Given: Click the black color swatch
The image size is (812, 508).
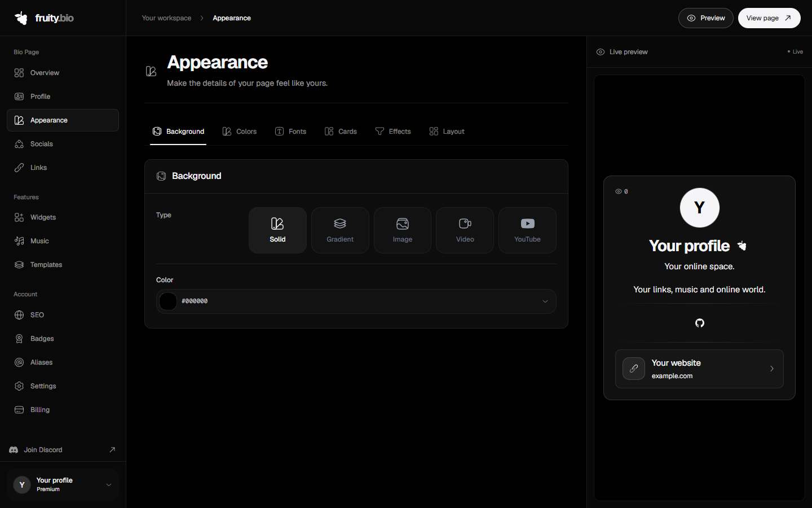Looking at the screenshot, I should coord(168,301).
